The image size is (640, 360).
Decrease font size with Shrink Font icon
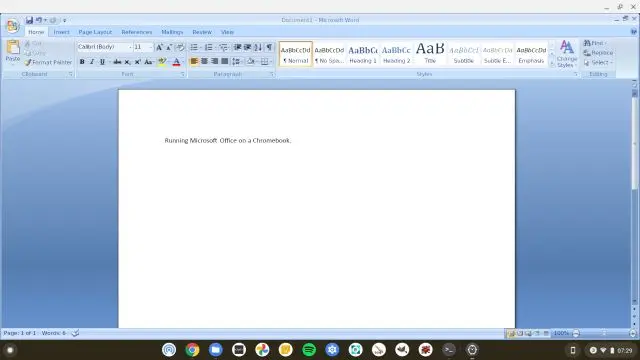(x=169, y=47)
